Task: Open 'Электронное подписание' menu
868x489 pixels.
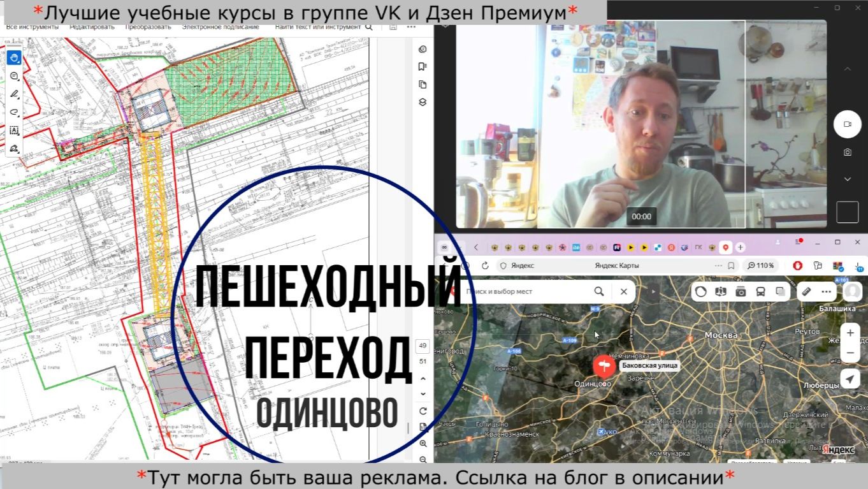Action: pyautogui.click(x=221, y=27)
